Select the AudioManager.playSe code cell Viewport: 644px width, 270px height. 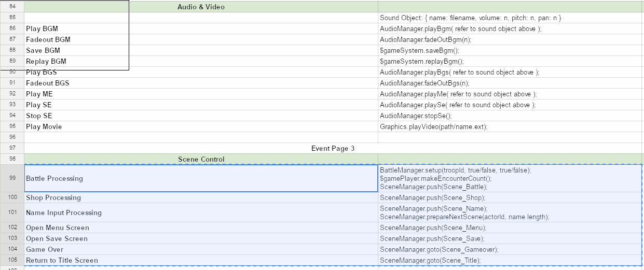[x=510, y=105]
